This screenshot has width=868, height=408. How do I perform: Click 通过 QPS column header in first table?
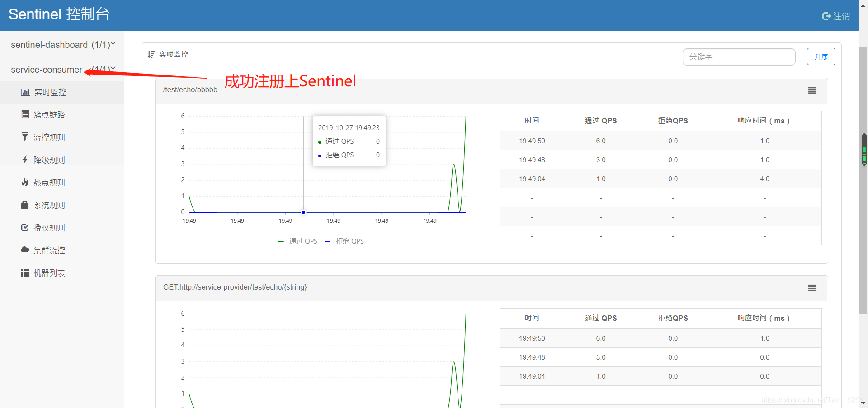click(601, 121)
